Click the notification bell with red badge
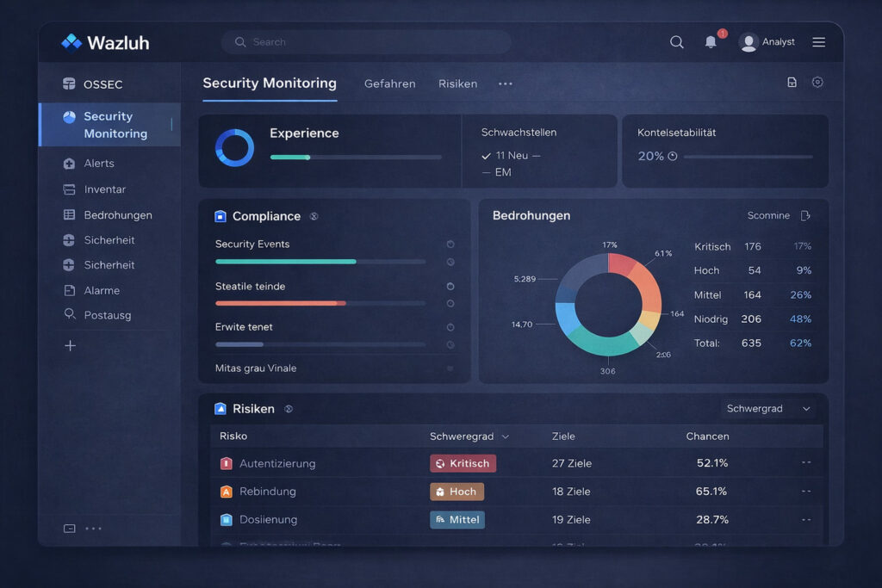 (x=710, y=41)
